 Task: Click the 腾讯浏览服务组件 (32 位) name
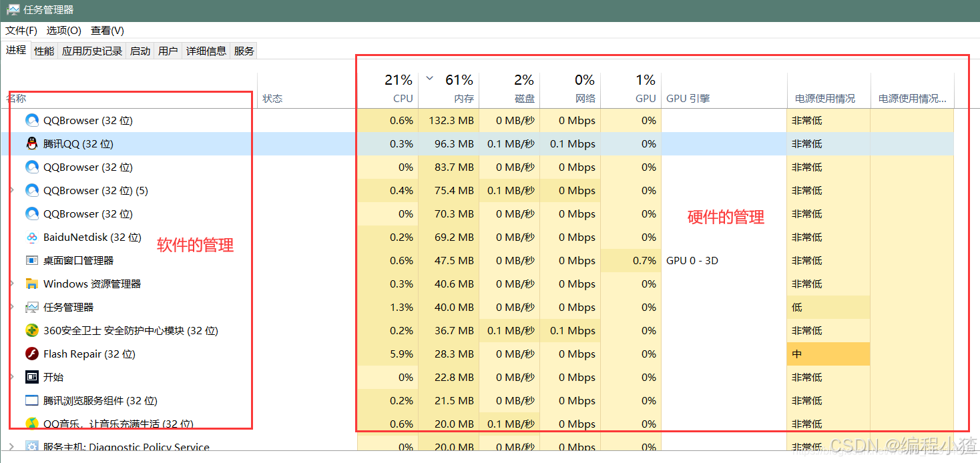[100, 401]
